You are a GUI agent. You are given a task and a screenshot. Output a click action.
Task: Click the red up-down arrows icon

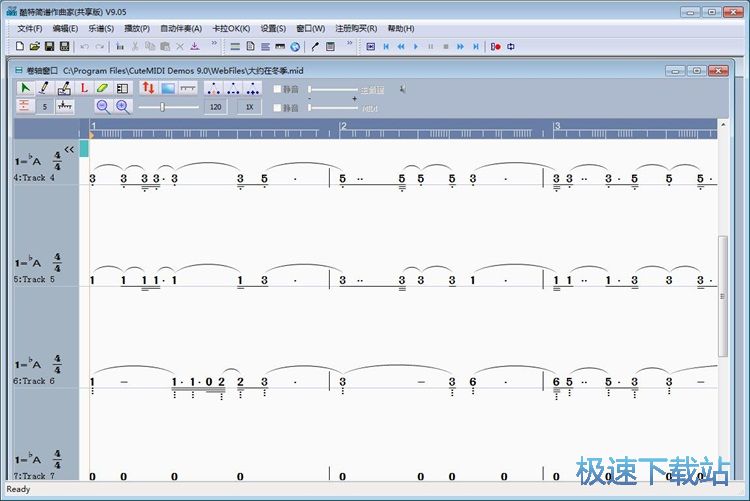pos(148,88)
